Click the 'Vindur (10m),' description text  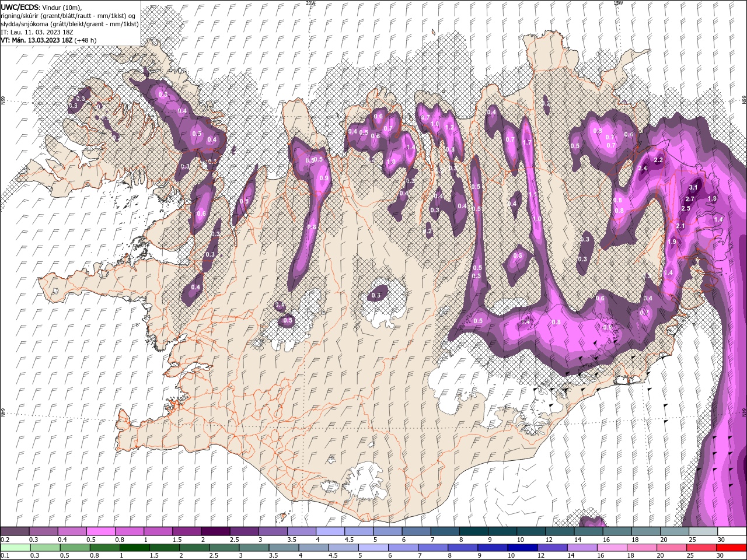click(61, 7)
